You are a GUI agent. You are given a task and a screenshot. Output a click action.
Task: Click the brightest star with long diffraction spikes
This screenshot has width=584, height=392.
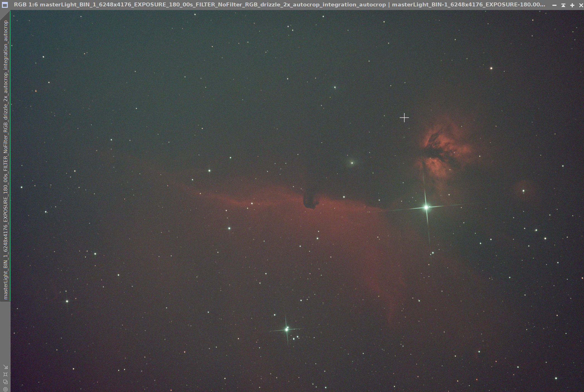pos(426,207)
